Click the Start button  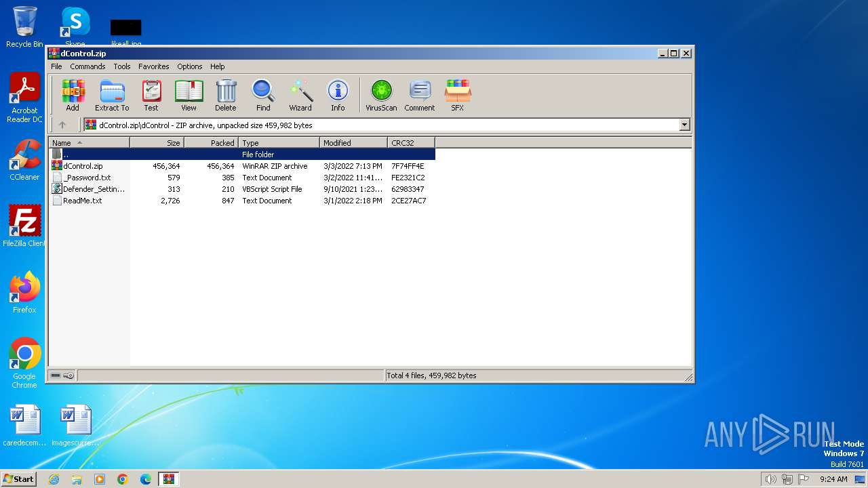[18, 479]
